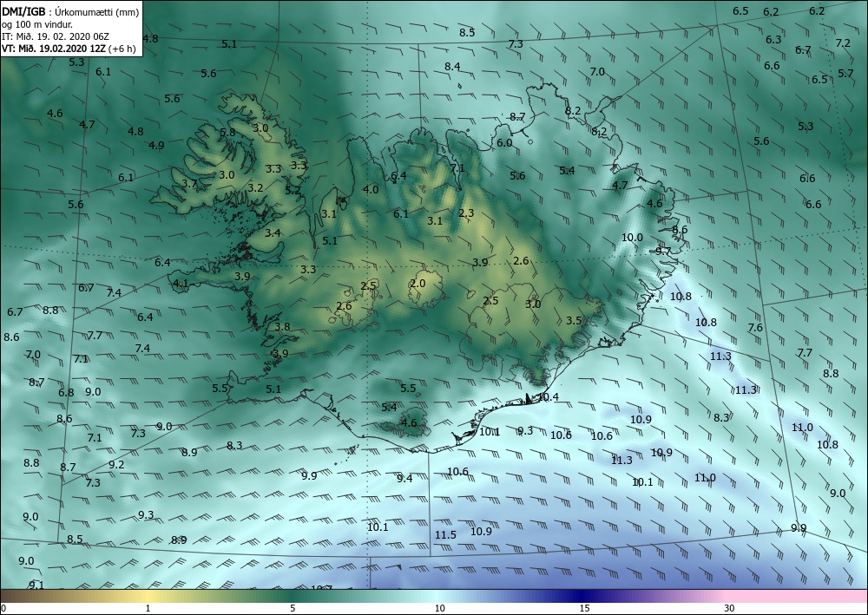Click the 7.6 map value
This screenshot has width=868, height=615.
coord(755,327)
